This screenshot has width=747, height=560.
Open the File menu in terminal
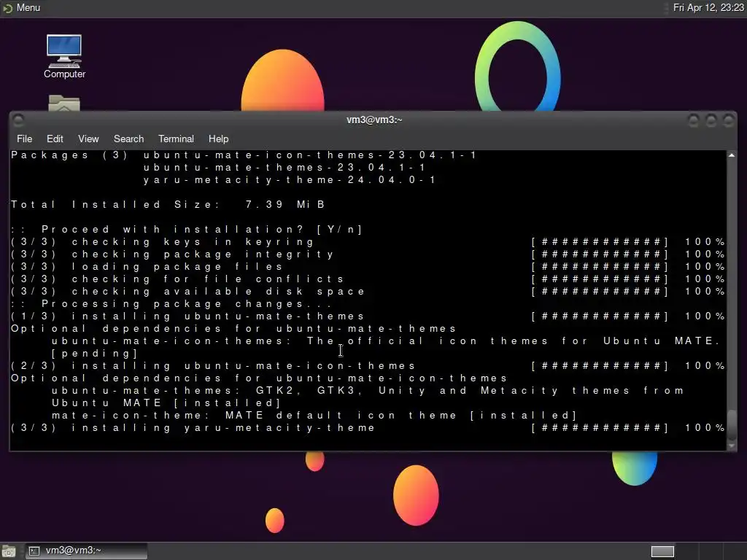(24, 139)
